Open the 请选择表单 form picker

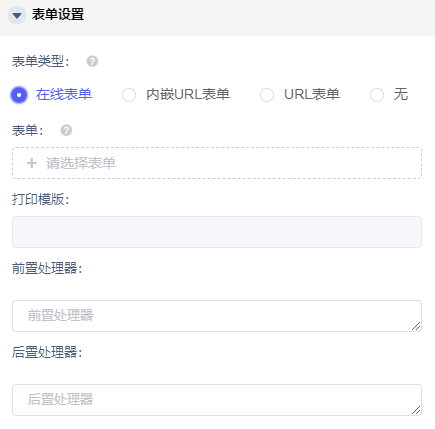click(x=217, y=163)
